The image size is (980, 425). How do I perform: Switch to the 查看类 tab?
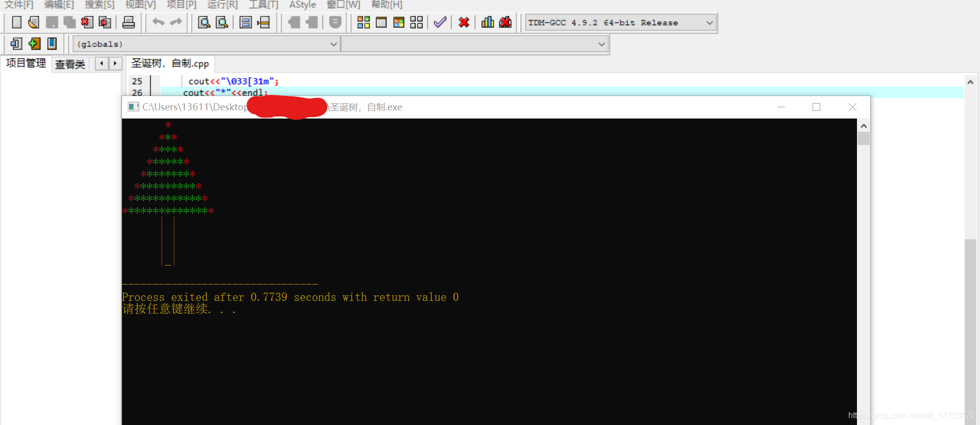70,64
